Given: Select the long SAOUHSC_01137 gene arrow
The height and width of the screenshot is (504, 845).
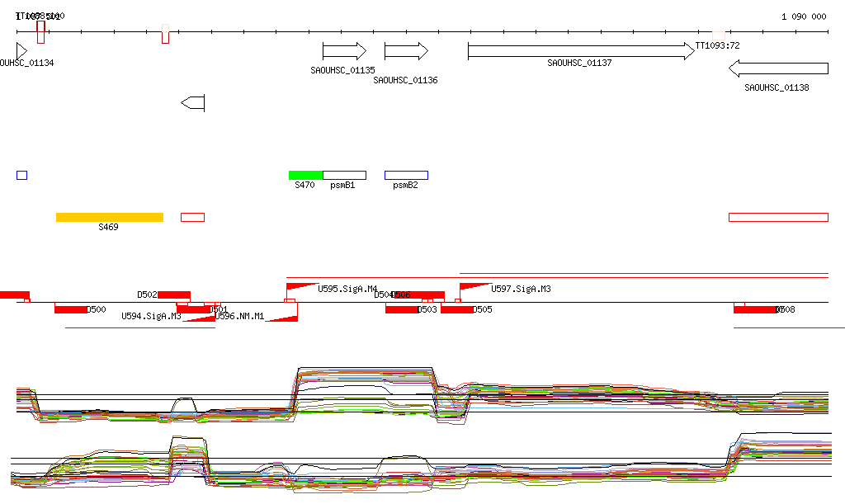Looking at the screenshot, I should (581, 51).
